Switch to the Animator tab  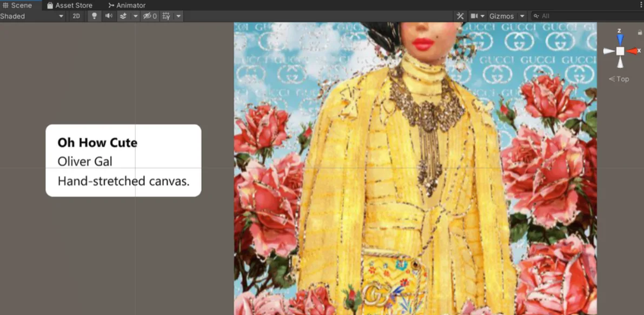click(x=127, y=5)
